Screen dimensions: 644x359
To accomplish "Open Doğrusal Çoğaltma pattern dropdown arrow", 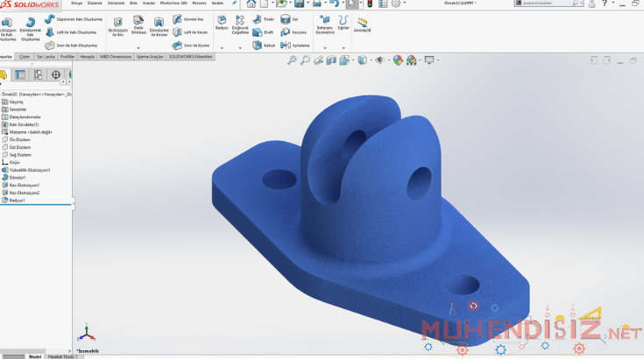I will point(239,47).
